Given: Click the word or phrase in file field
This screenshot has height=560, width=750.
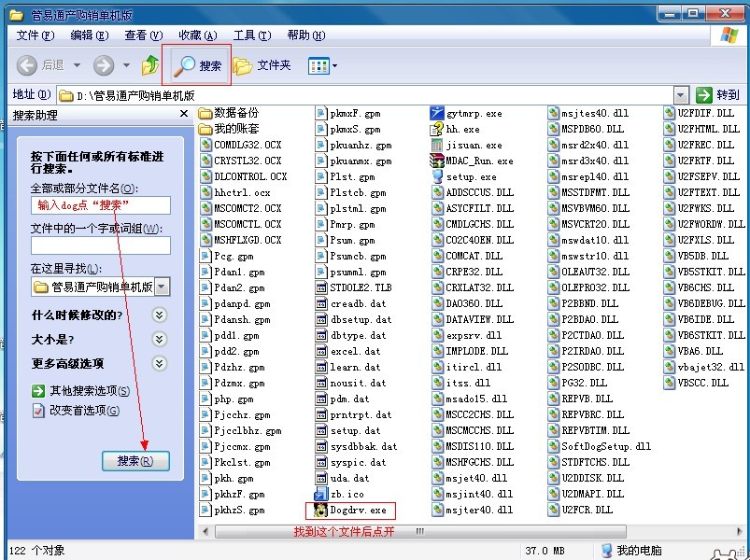Looking at the screenshot, I should (101, 245).
